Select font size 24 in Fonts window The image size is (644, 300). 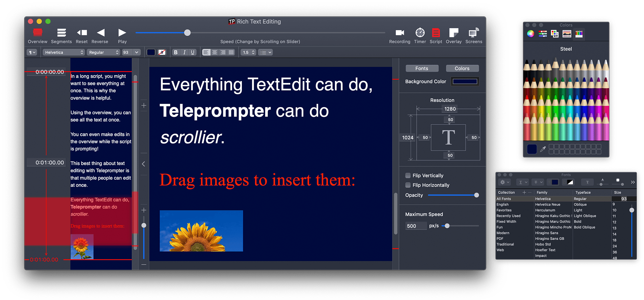tap(614, 246)
